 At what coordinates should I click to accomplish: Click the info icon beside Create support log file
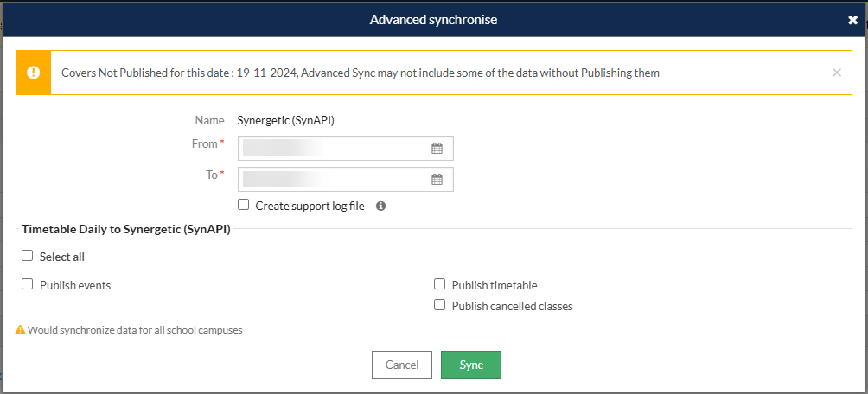380,206
